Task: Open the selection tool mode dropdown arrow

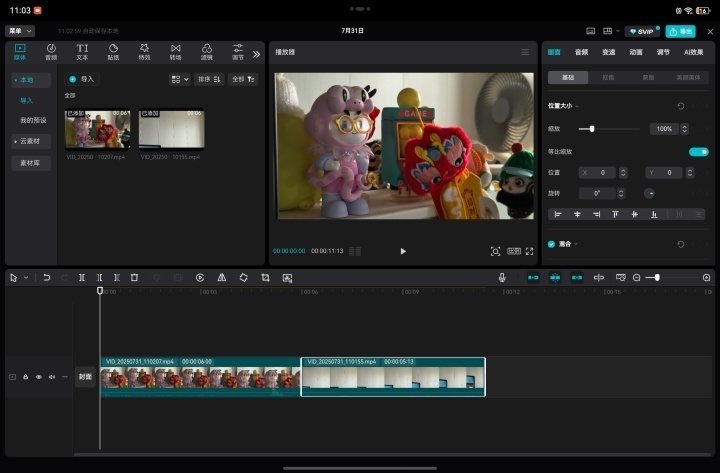Action: pos(26,277)
